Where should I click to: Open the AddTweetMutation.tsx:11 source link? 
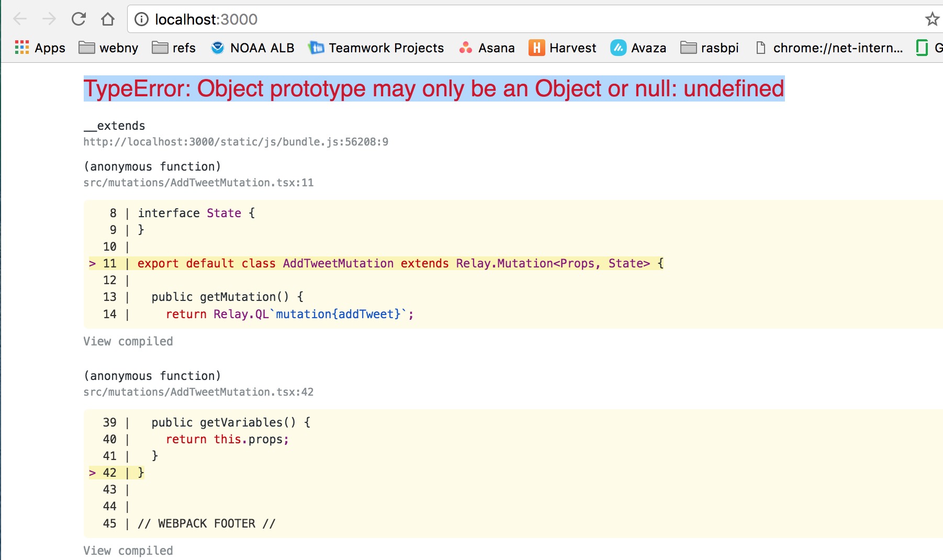coord(198,183)
